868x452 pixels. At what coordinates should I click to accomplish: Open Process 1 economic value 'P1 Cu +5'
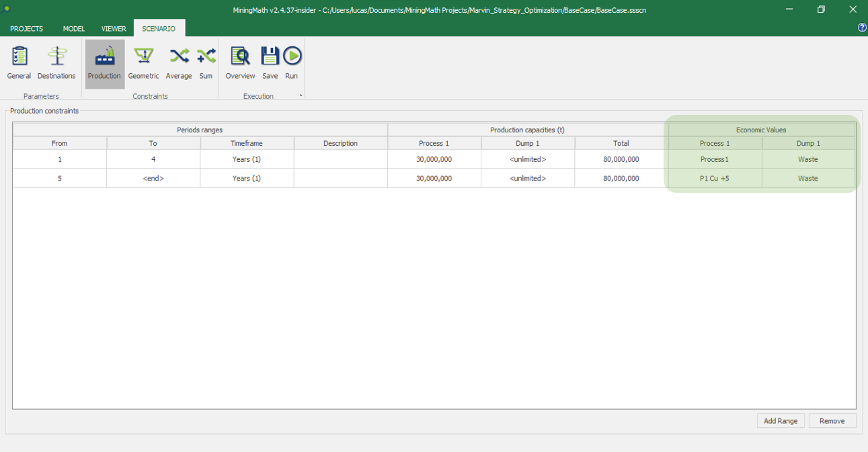[x=715, y=179]
